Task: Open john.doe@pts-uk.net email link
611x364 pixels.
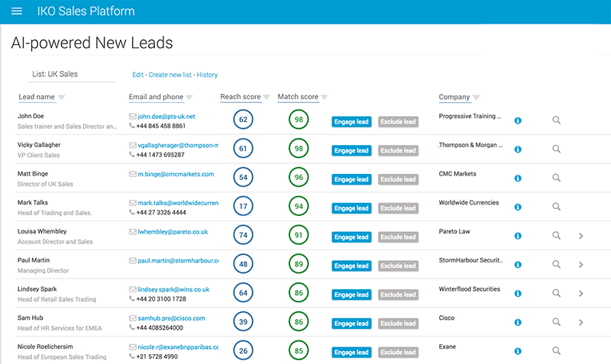Action: (x=166, y=116)
